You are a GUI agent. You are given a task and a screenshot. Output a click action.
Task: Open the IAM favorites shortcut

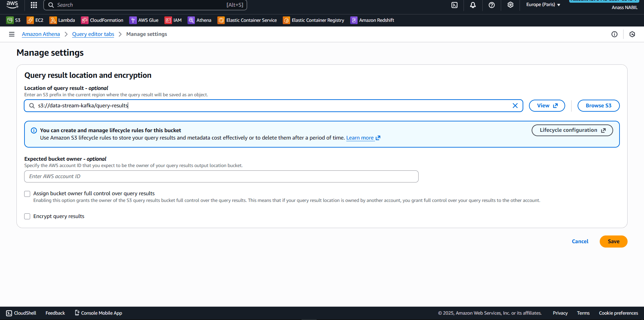(x=173, y=20)
